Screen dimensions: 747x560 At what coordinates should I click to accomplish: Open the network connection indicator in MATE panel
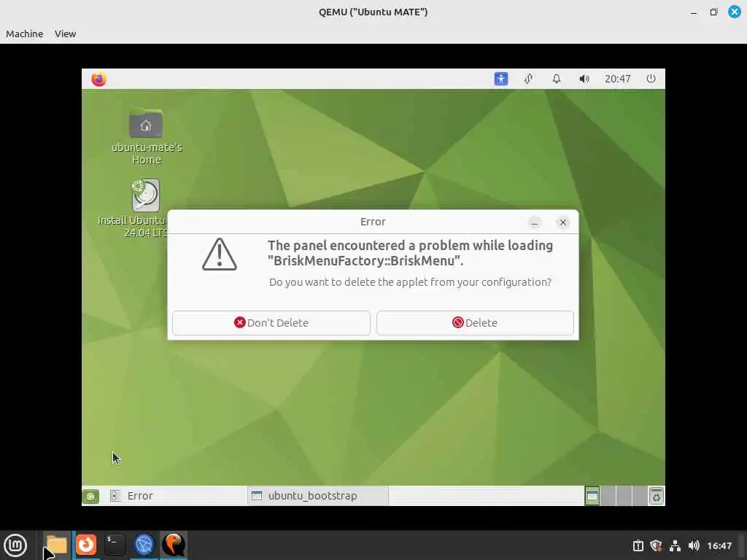(x=528, y=79)
